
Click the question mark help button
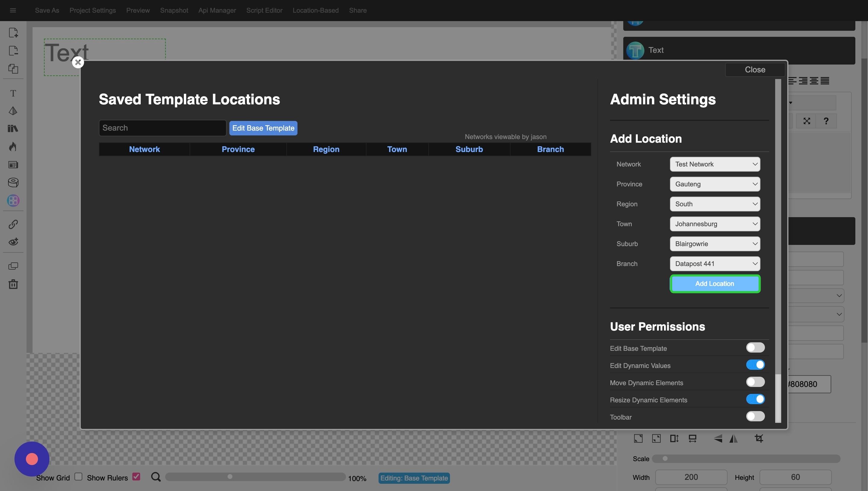[x=826, y=121]
